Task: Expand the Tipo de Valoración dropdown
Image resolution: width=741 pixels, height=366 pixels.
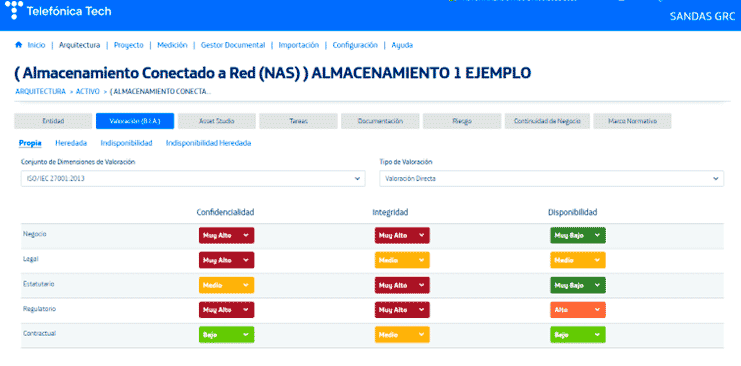Action: [551, 179]
